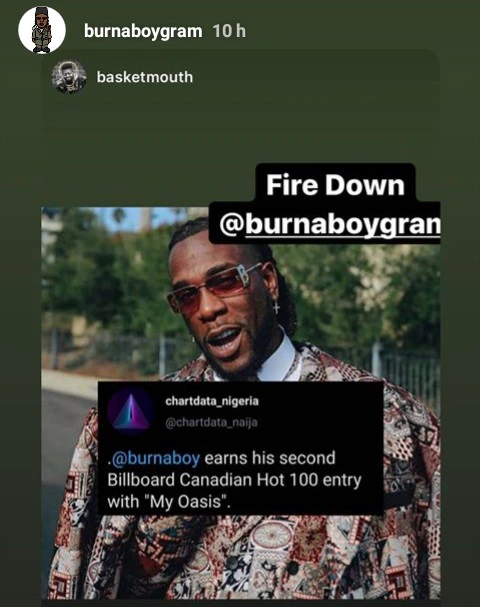Tap the man's tinted sunglasses

click(x=214, y=287)
